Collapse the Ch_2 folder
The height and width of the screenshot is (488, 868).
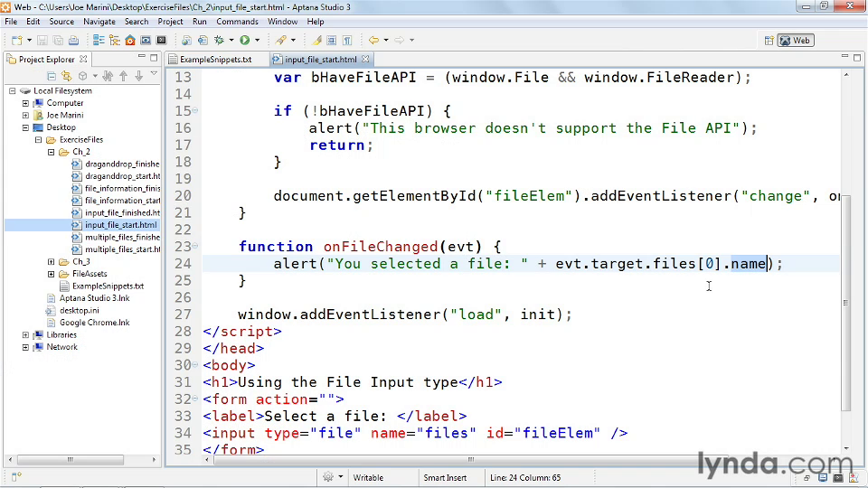51,152
